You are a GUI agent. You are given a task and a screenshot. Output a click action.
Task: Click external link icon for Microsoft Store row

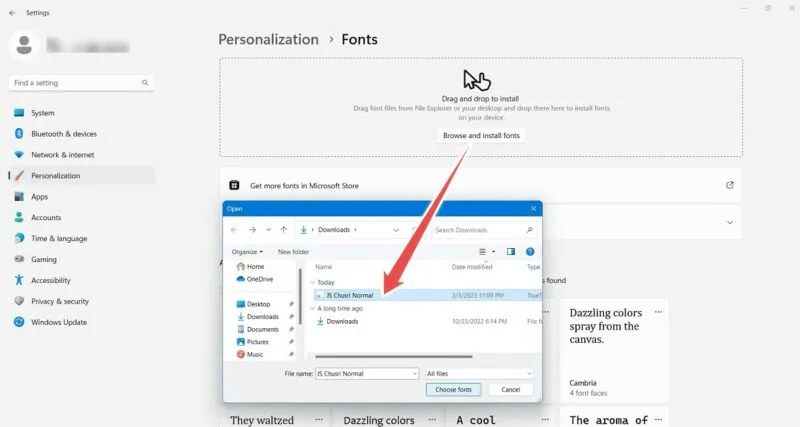click(x=730, y=185)
